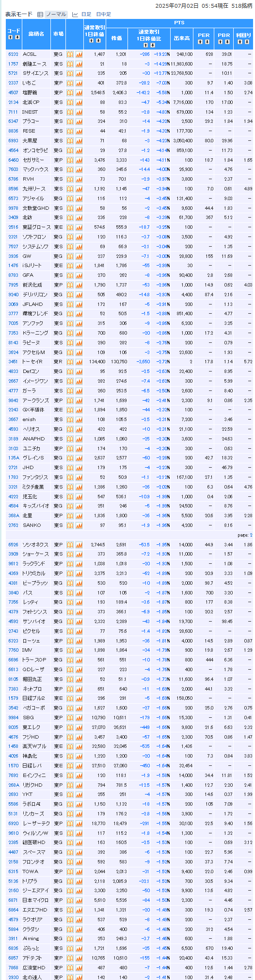Open the book icon for TOWA
This screenshot has width=255, height=980.
tap(70, 872)
